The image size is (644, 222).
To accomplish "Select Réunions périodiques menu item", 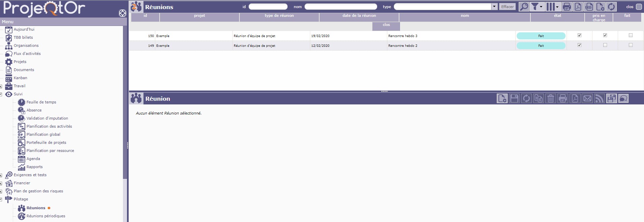I will click(46, 216).
